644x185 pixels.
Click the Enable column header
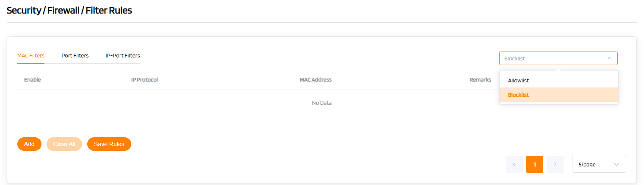(x=32, y=80)
